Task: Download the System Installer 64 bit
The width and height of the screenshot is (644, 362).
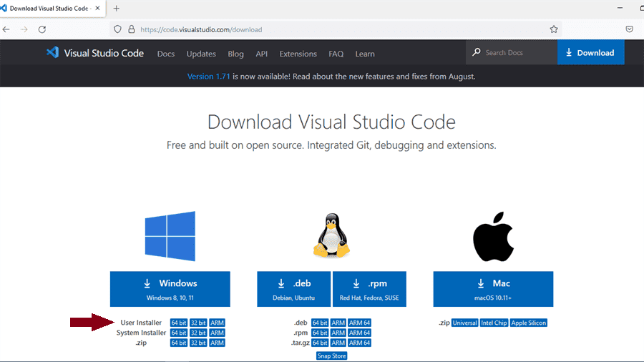Action: [179, 333]
